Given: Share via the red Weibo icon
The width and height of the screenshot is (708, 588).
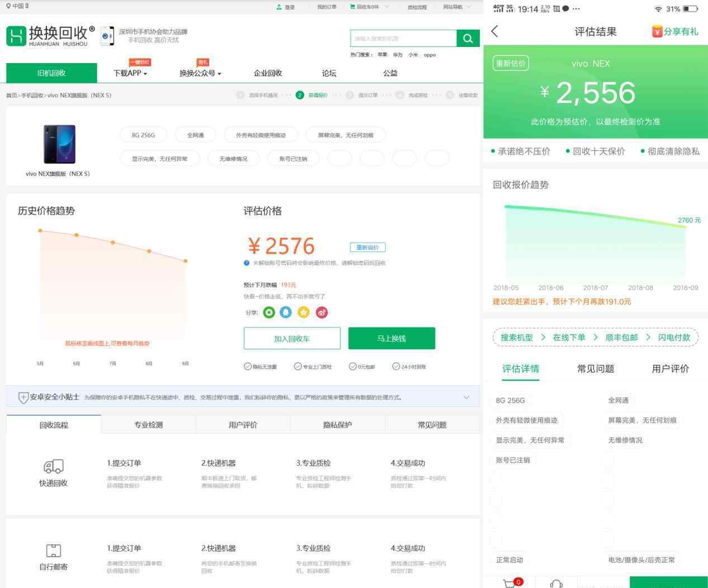Looking at the screenshot, I should (x=322, y=312).
